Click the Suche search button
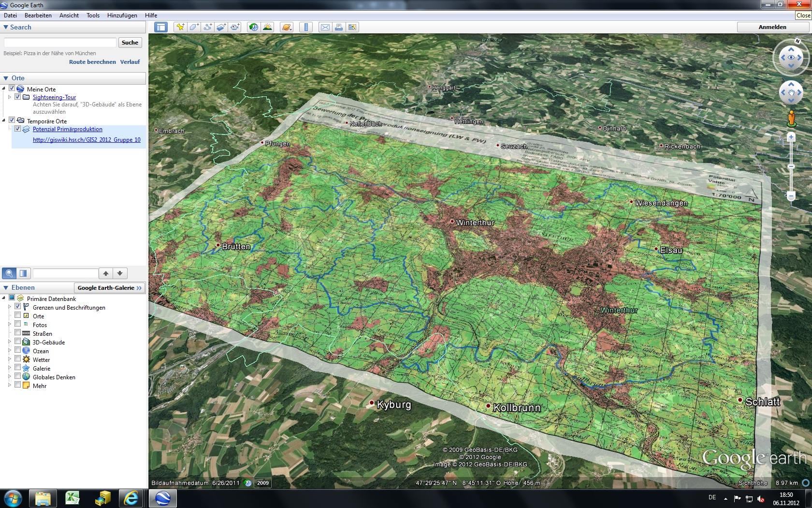The image size is (812, 508). coord(130,43)
